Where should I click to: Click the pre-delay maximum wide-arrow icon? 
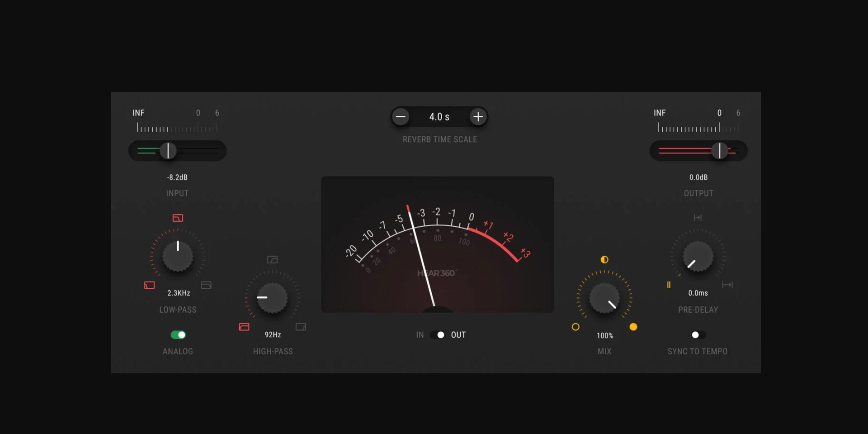[727, 285]
